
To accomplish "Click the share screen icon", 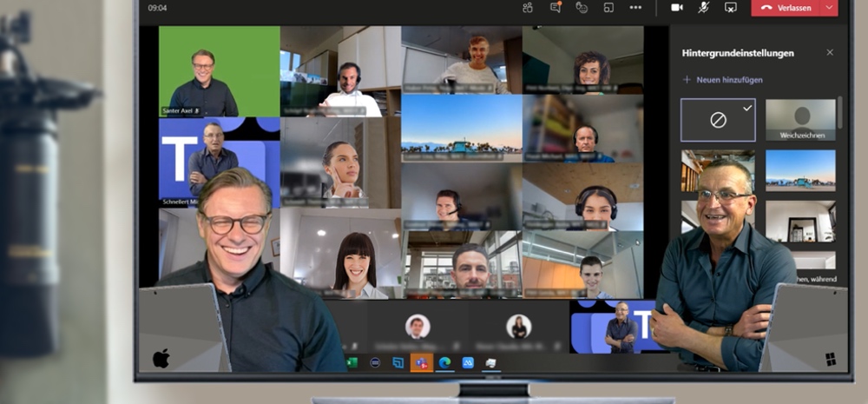I will (x=730, y=8).
